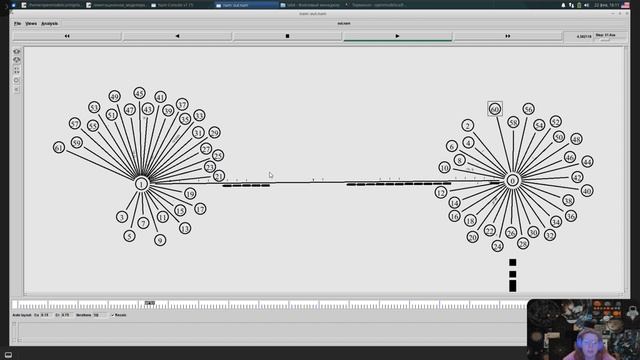Select node 40
This screenshot has height=360, width=640.
[x=587, y=191]
